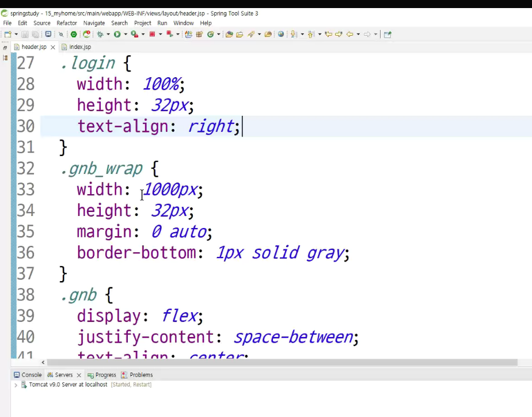
Task: Click the text 'space-between' on line 40
Action: point(294,338)
